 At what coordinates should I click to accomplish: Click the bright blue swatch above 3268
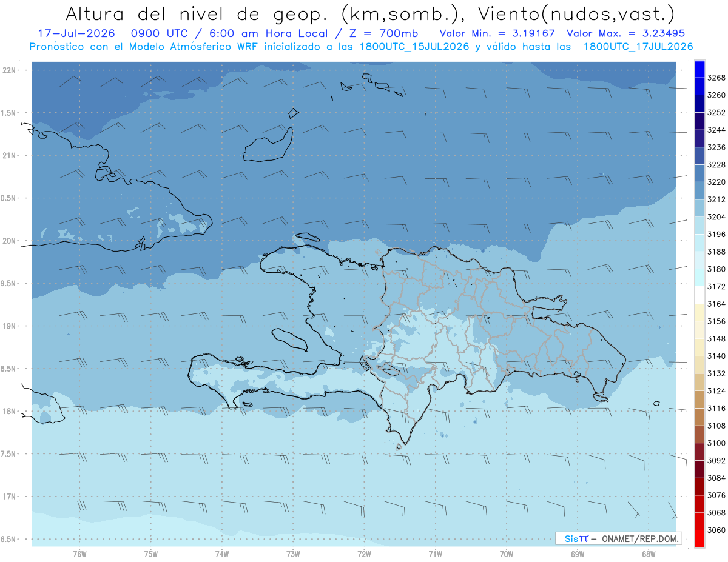pos(699,69)
